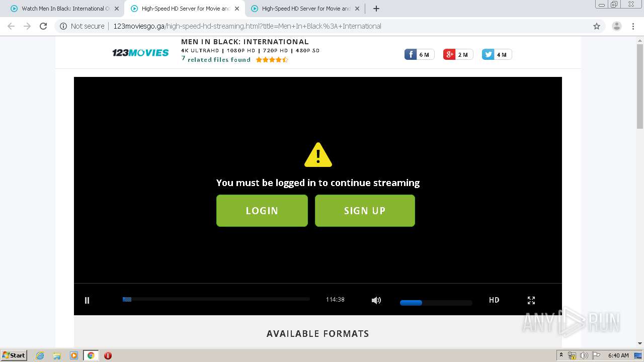Screen dimensions: 644x362
Task: Pause the video with the pause icon
Action: pos(87,300)
